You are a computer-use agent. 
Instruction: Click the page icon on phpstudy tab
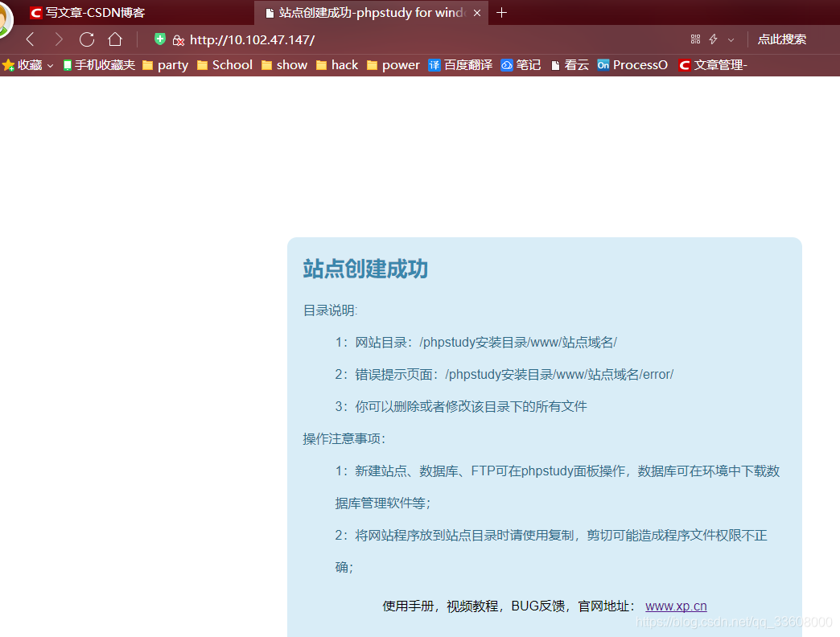tap(270, 13)
